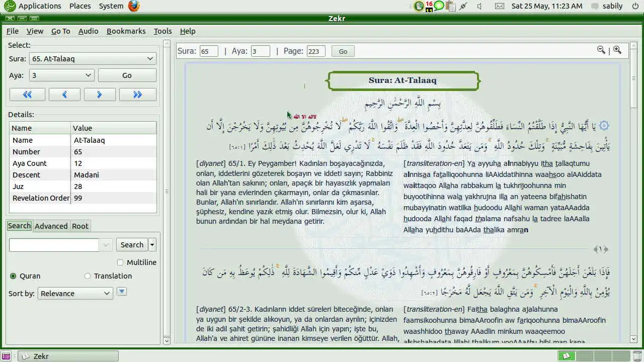
Task: Click the blue aya start sign icon
Action: coord(604,126)
